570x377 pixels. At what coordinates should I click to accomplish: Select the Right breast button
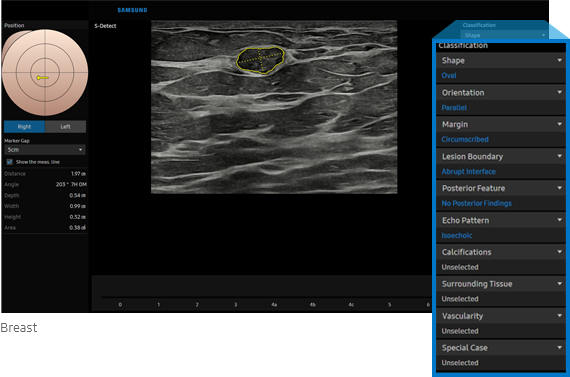[24, 127]
